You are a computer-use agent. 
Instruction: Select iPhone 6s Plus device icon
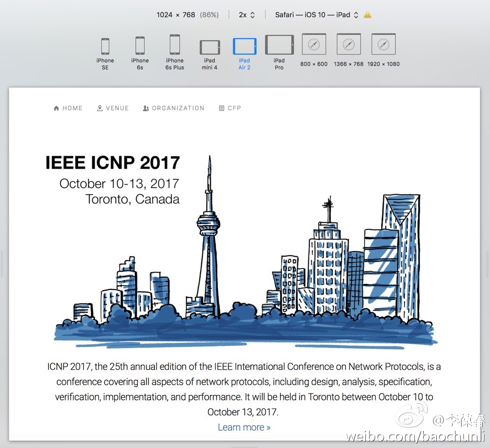point(175,45)
